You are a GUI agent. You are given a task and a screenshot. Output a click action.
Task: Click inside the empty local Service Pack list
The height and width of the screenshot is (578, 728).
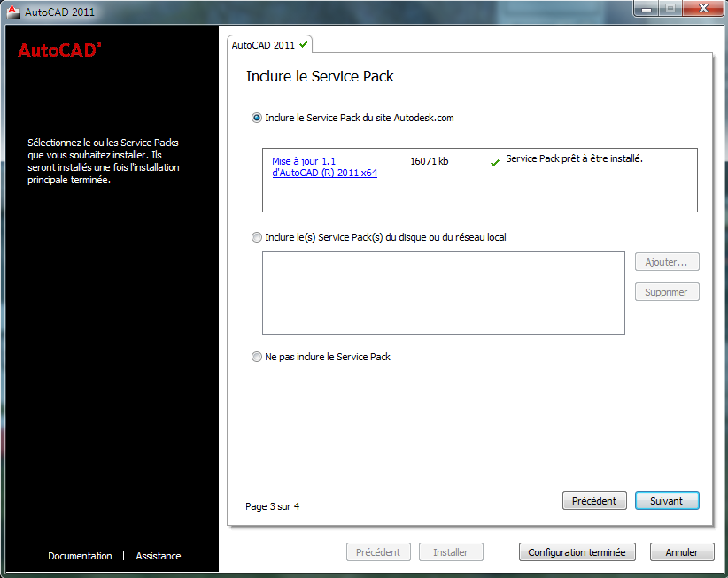tap(444, 293)
